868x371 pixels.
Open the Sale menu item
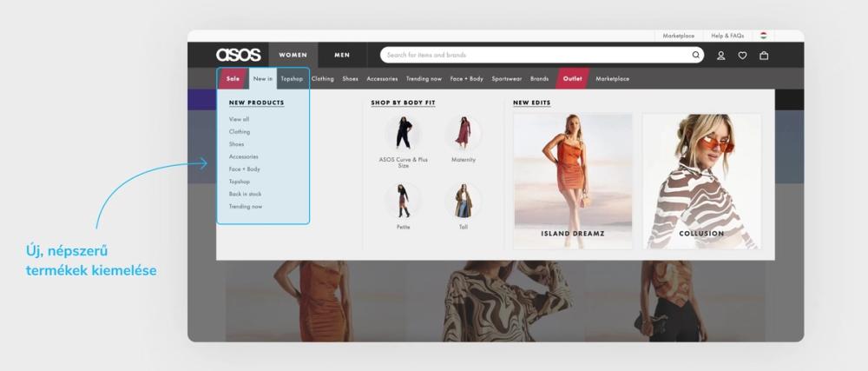pos(233,78)
